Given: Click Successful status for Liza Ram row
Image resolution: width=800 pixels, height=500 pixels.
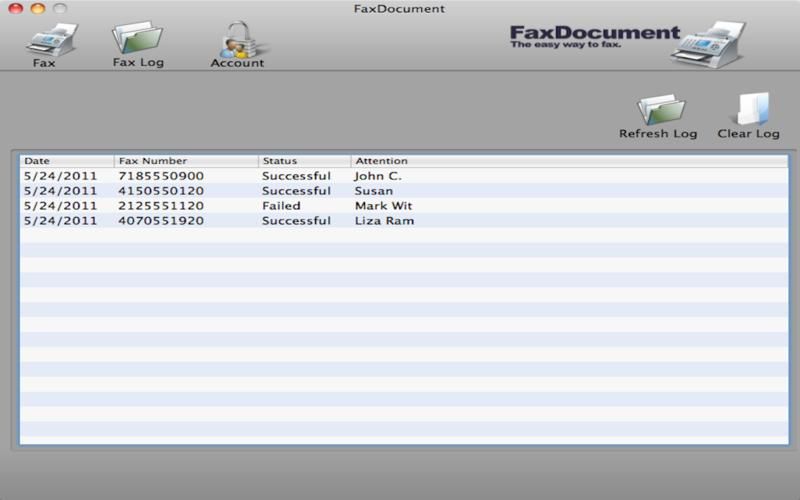Looking at the screenshot, I should point(296,221).
